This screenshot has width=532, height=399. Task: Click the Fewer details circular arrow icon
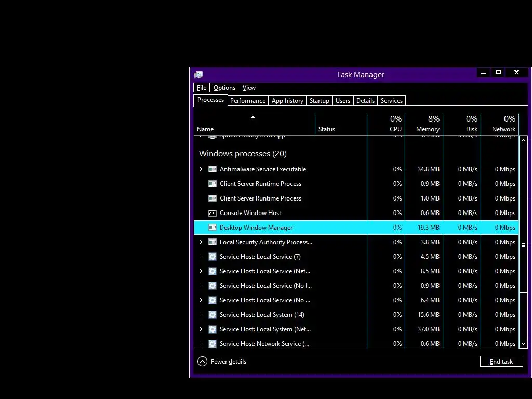click(202, 362)
